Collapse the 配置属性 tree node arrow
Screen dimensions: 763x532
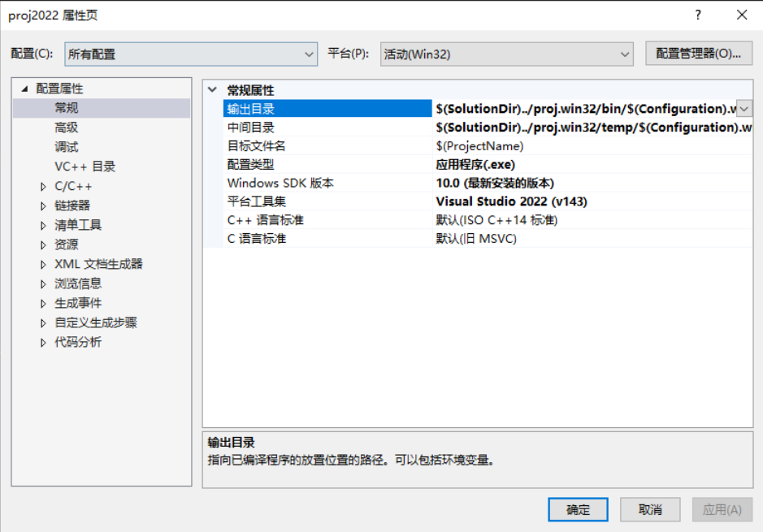pos(24,89)
